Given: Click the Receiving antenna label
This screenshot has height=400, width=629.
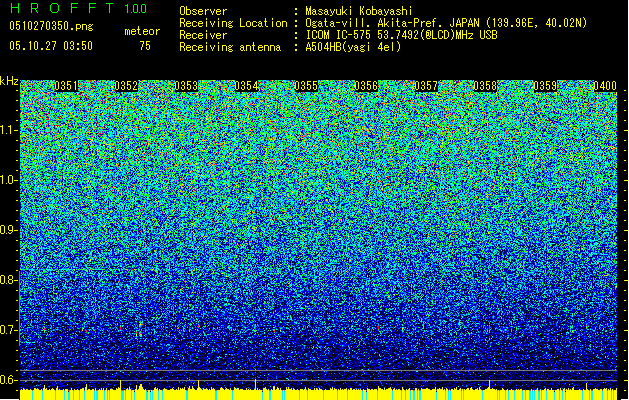Looking at the screenshot, I should coord(230,47).
